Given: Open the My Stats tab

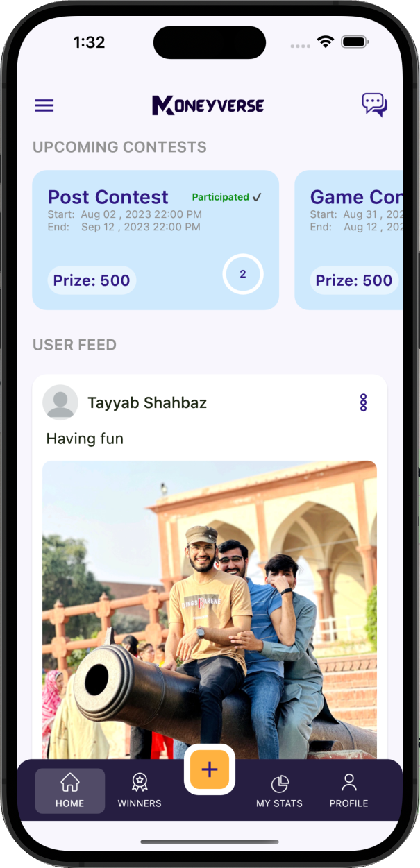Looking at the screenshot, I should 279,791.
